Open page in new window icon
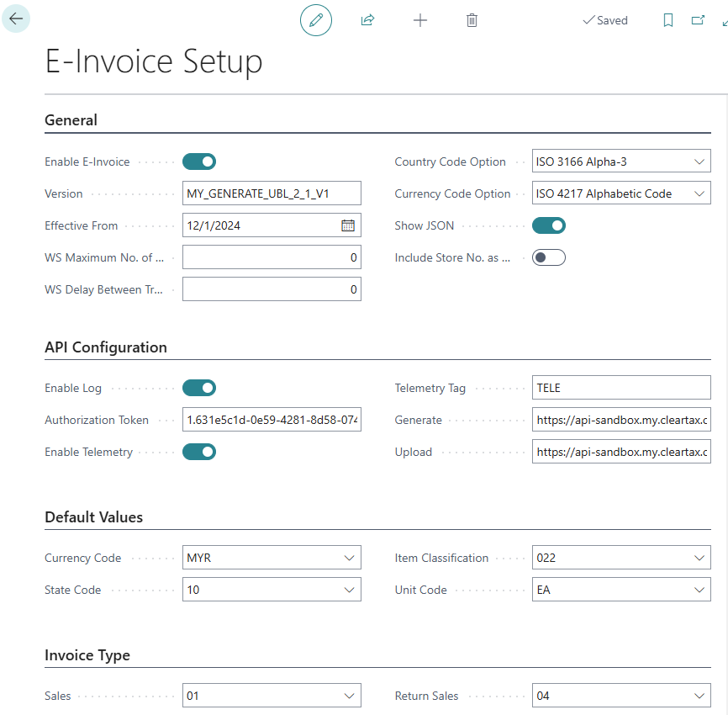 click(698, 20)
